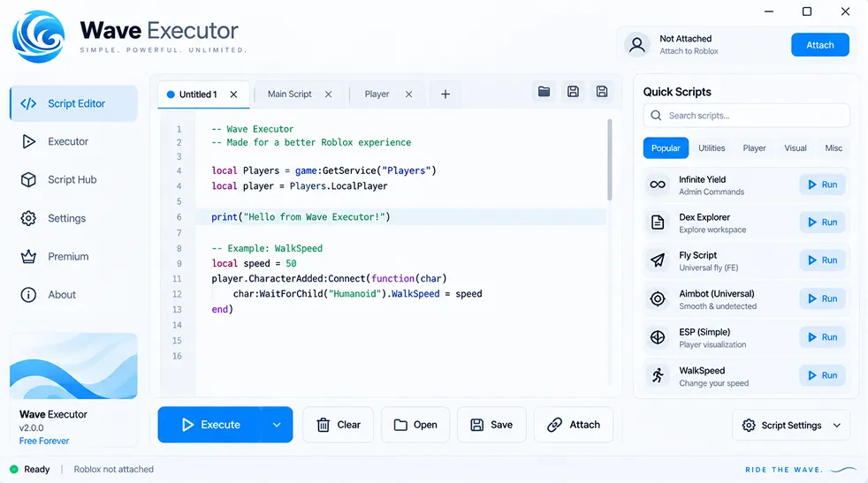Click the user profile avatar icon
868x483 pixels.
pyautogui.click(x=637, y=45)
